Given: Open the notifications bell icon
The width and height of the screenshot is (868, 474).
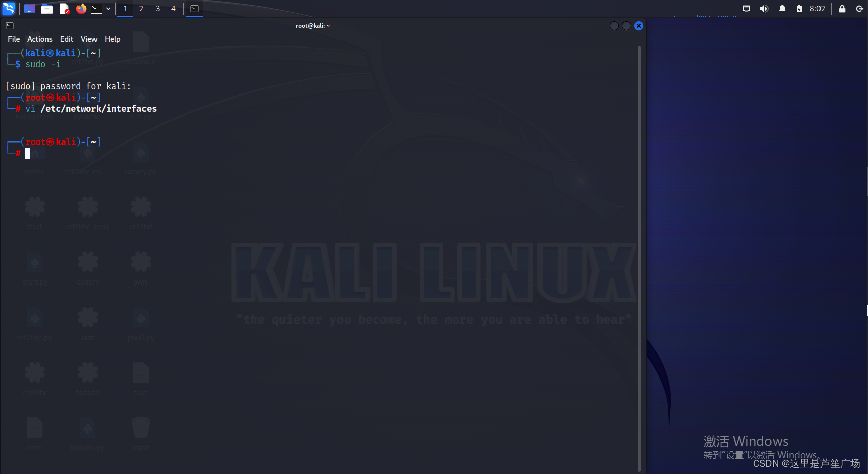Looking at the screenshot, I should pyautogui.click(x=782, y=9).
